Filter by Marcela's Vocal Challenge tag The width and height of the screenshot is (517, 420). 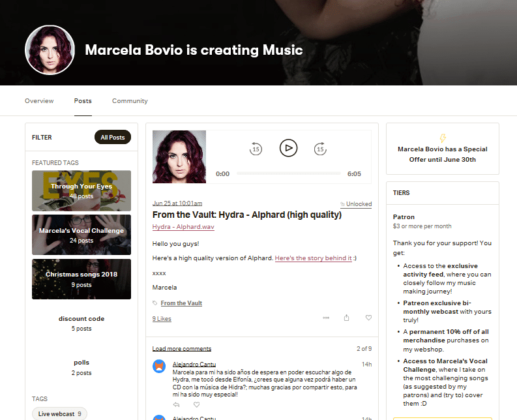point(81,235)
